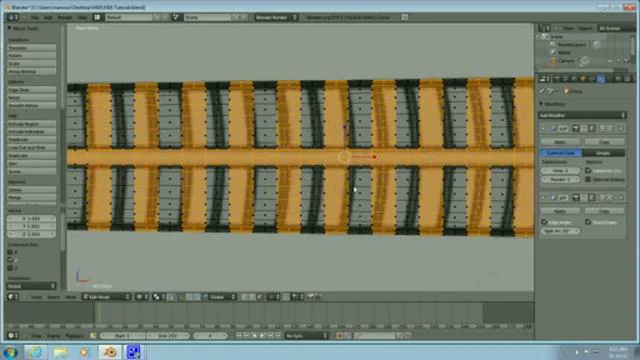
Task: Click the vector X value field
Action: (x=31, y=218)
